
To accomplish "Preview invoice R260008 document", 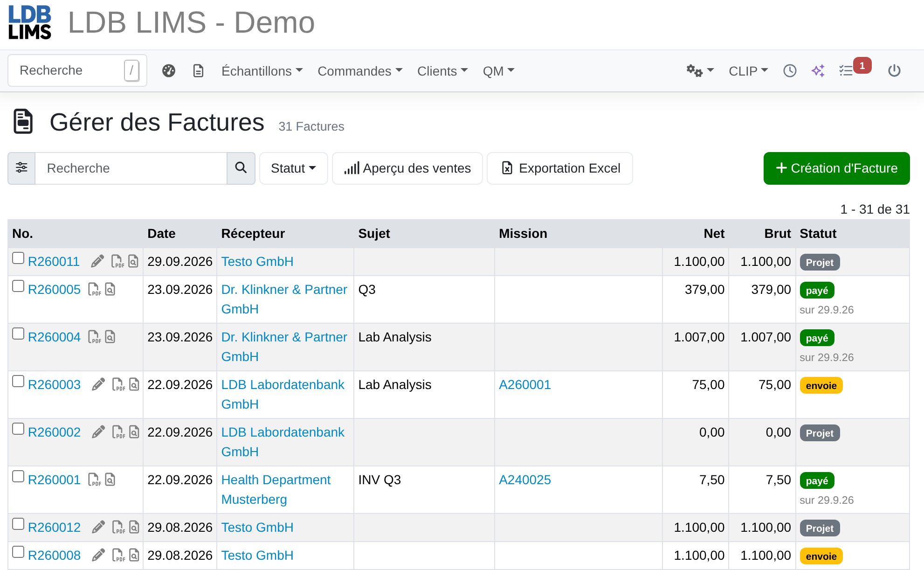I will click(x=134, y=556).
